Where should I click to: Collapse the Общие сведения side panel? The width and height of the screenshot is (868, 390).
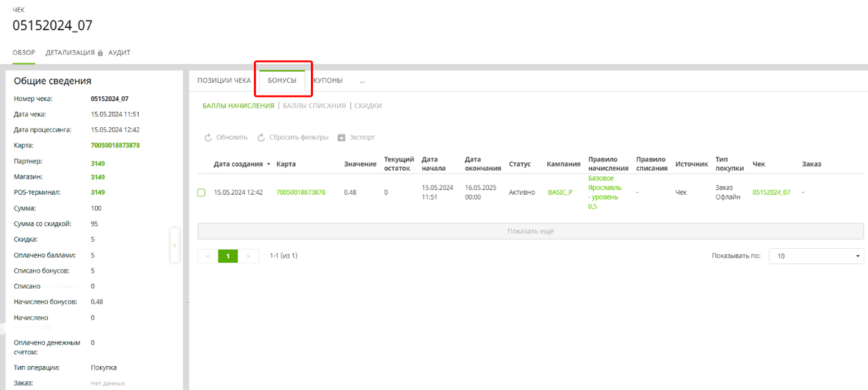[174, 245]
